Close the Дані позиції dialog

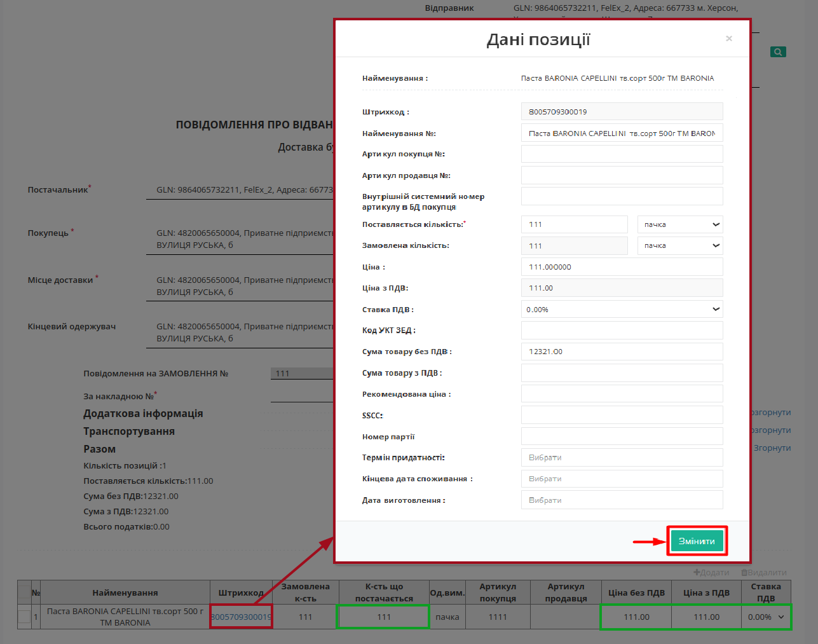tap(729, 39)
